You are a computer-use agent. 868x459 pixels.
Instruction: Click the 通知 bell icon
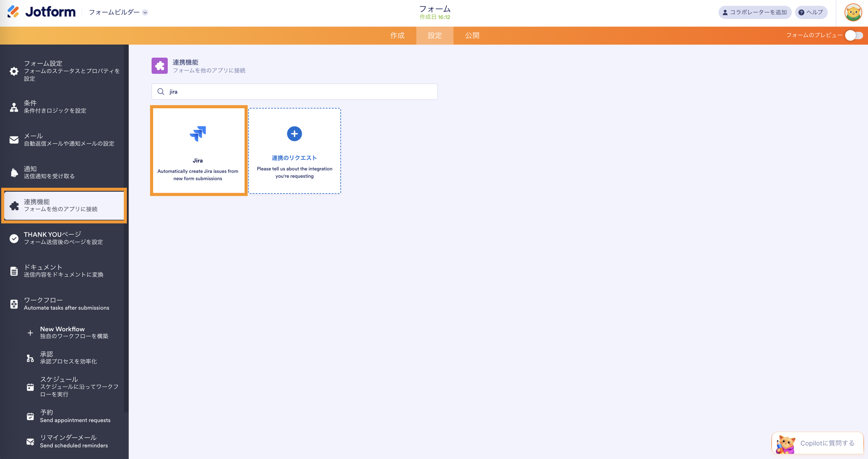[14, 172]
